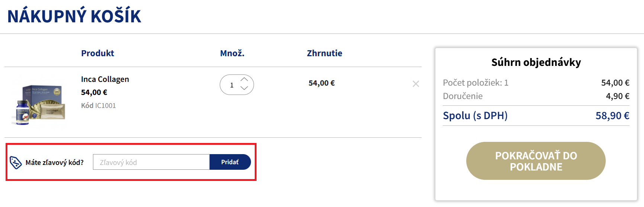Click the Súhrn objednávky heading

(536, 62)
